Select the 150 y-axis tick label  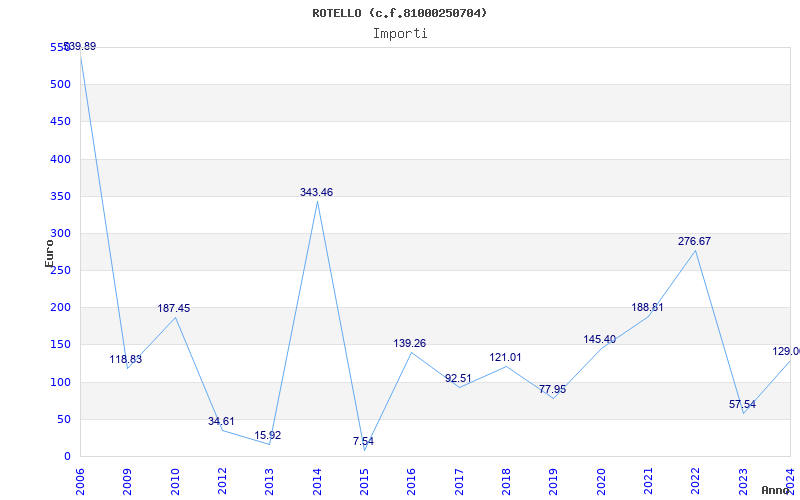click(60, 345)
